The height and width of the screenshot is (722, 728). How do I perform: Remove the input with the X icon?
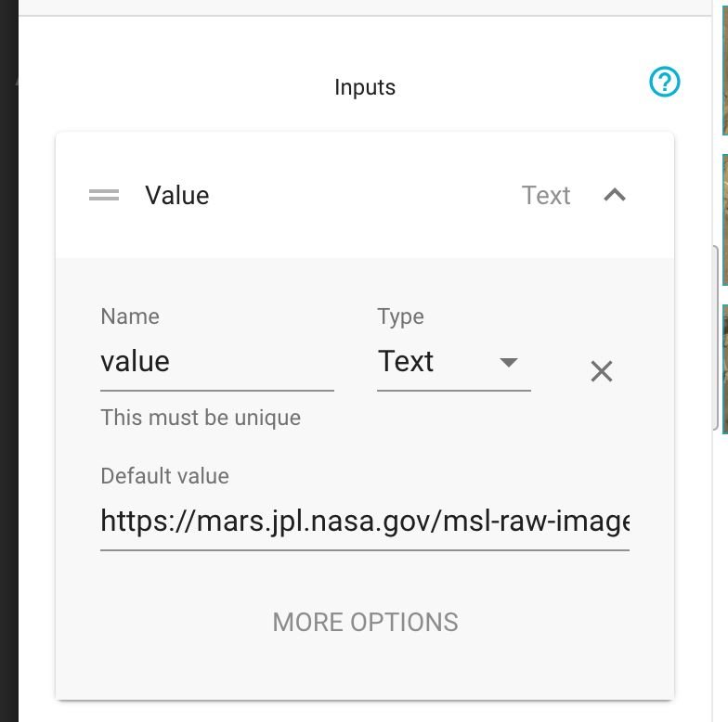(x=602, y=371)
